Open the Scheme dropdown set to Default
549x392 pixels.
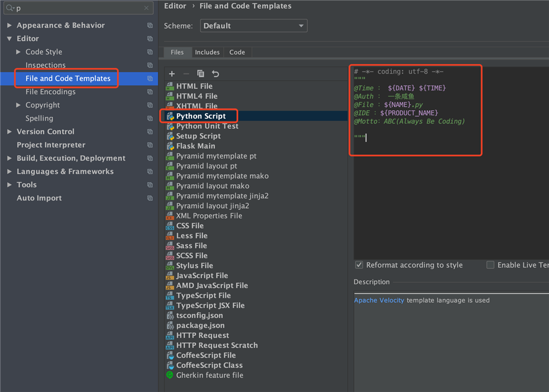[x=254, y=26]
